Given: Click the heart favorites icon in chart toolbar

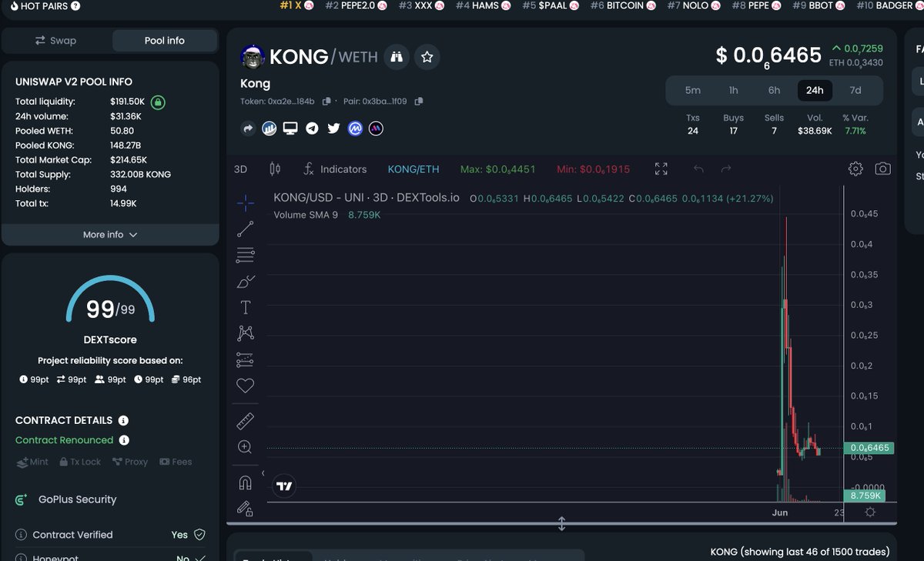Looking at the screenshot, I should click(x=246, y=386).
